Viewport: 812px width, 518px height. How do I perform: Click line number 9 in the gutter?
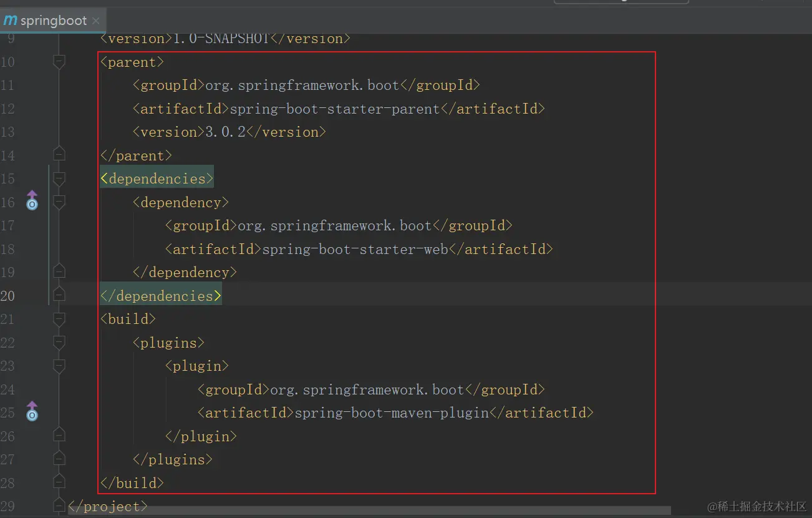pyautogui.click(x=11, y=38)
